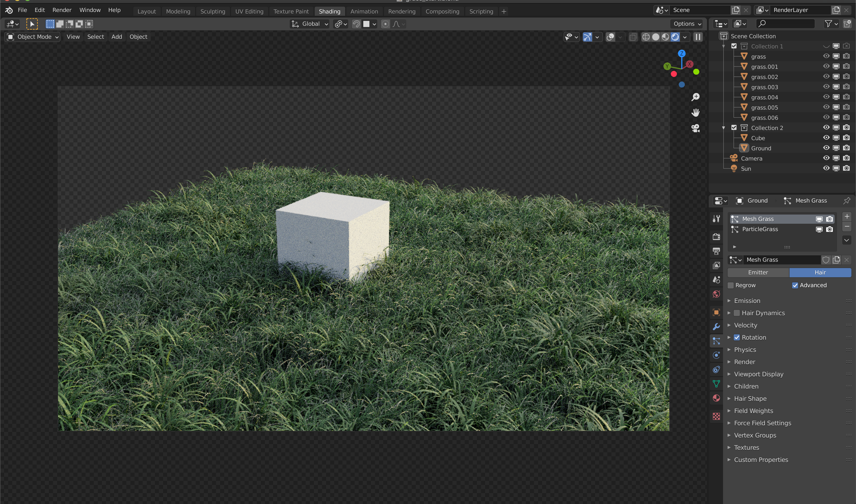Screen dimensions: 856x504
Task: Switch to the Animation workspace tab
Action: point(364,11)
